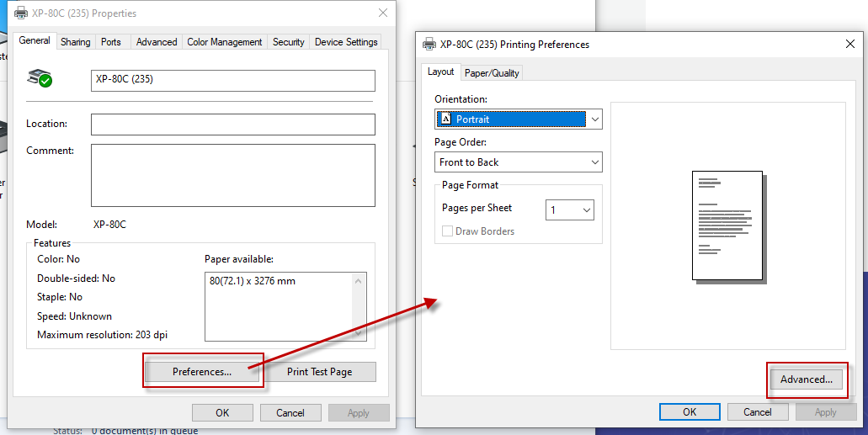Screen dimensions: 868x435
Task: Switch to Device Settings tab
Action: [x=346, y=42]
